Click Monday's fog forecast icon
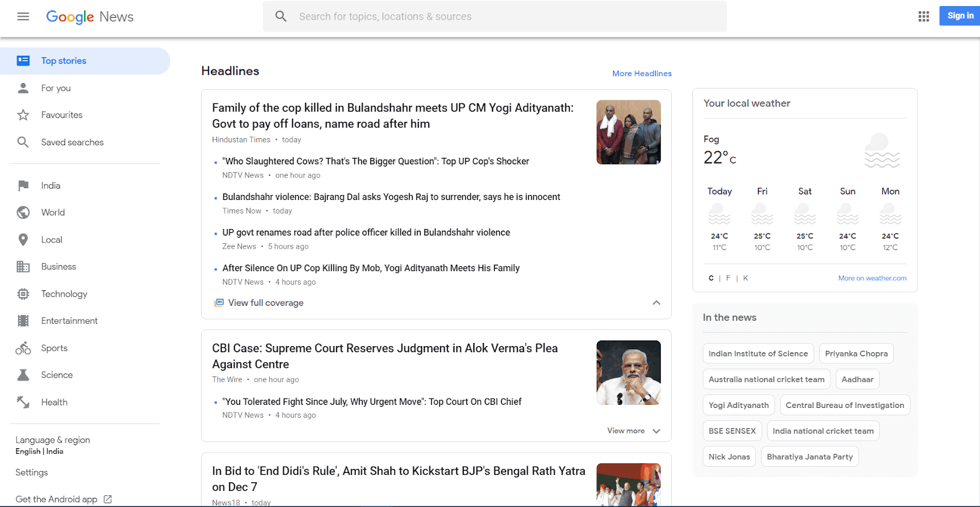The width and height of the screenshot is (980, 507). pos(890,214)
